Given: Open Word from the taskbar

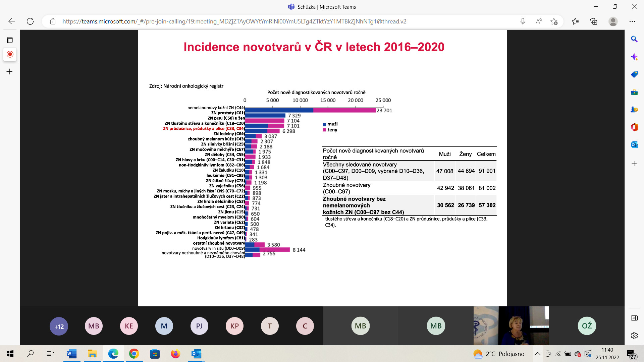Looking at the screenshot, I should (x=71, y=354).
